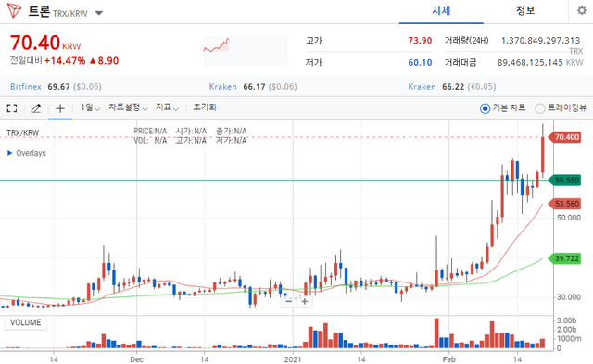Zoom out the chart with minus button
This screenshot has width=593, height=364.
tap(289, 302)
